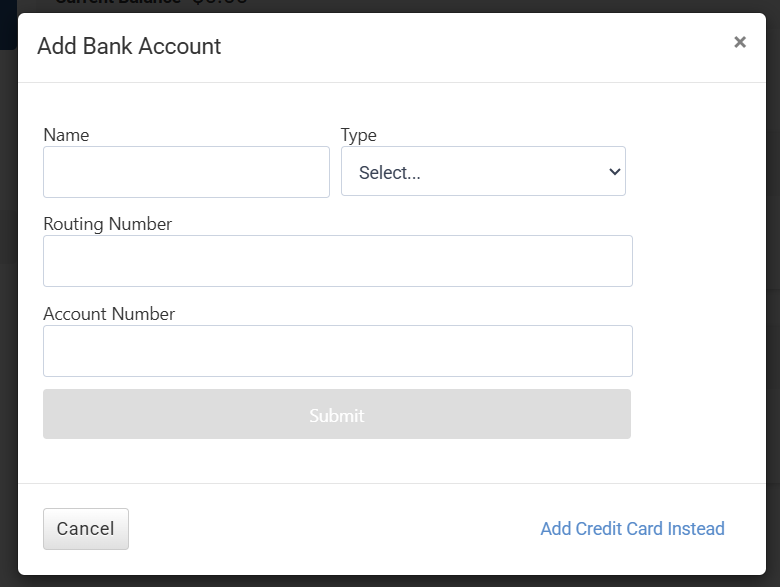Click the "Add Bank Account" dialog title
The image size is (780, 587).
pos(129,46)
